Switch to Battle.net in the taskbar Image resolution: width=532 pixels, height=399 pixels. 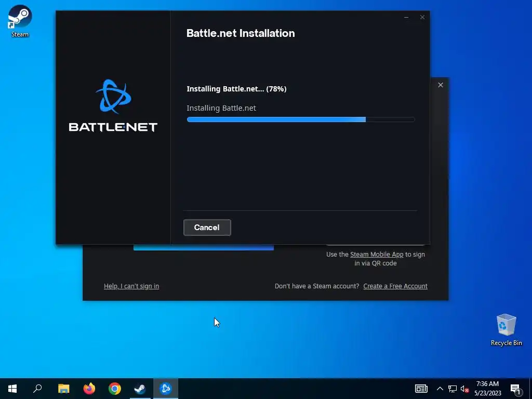click(166, 389)
